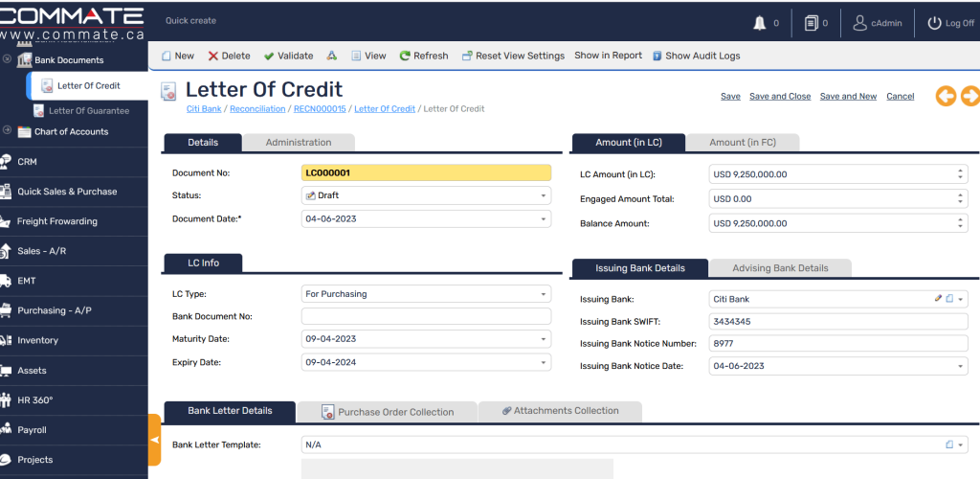980x479 pixels.
Task: Open the Expiry Date picker dropdown
Action: (x=544, y=362)
